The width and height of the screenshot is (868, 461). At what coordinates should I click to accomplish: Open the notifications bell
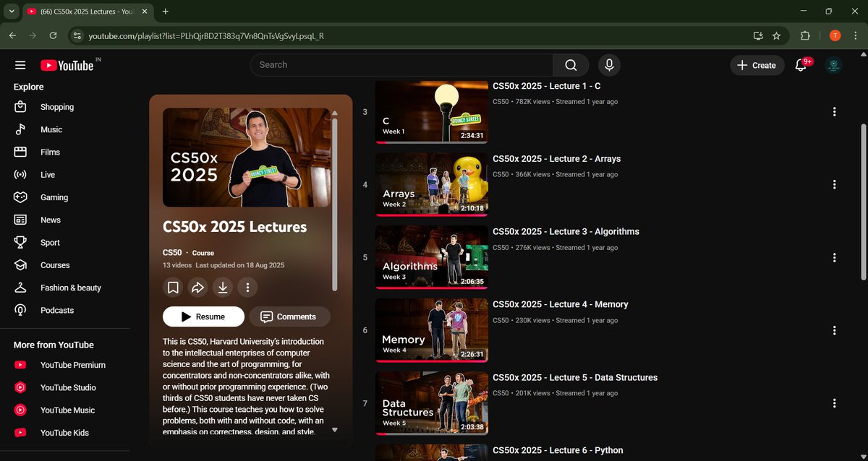click(x=801, y=65)
